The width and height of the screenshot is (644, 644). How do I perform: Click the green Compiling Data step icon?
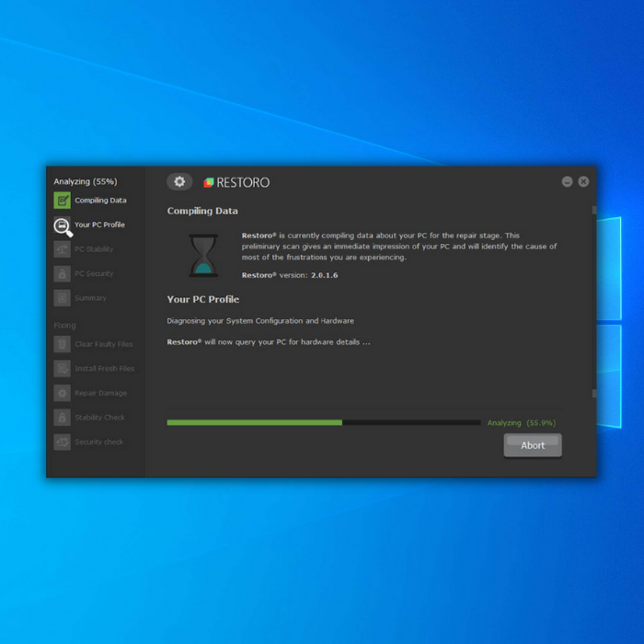click(62, 201)
